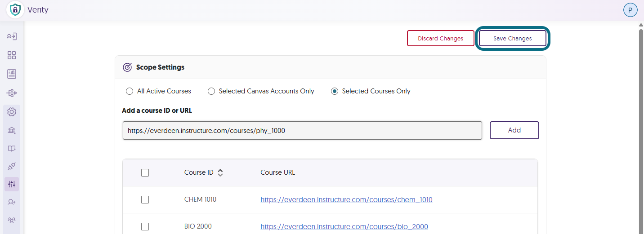Open the reports chart sidebar icon
644x234 pixels.
pyautogui.click(x=12, y=74)
